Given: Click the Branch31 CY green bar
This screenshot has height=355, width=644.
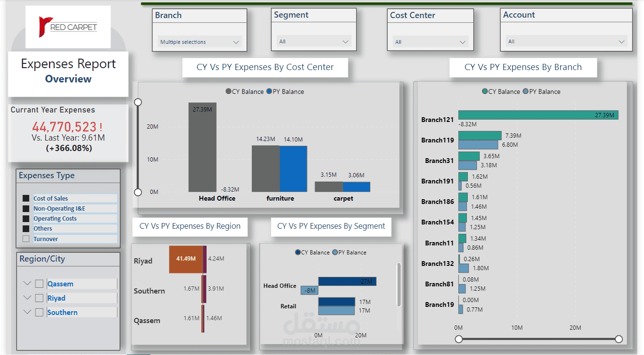Looking at the screenshot, I should click(469, 156).
